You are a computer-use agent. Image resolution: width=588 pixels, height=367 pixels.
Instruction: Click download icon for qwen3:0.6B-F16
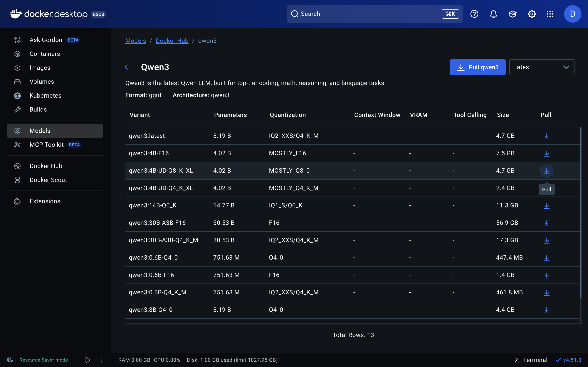click(x=546, y=275)
